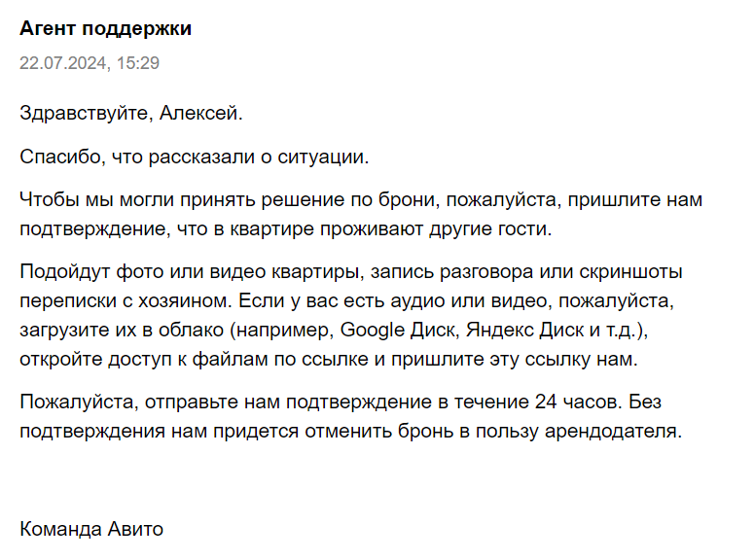Click the "Агент поддержки" sender name
Image resolution: width=754 pixels, height=560 pixels.
point(105,29)
